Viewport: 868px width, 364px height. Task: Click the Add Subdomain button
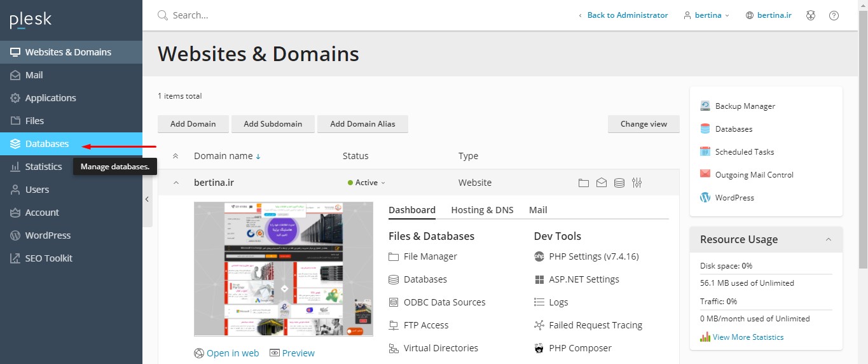(273, 124)
